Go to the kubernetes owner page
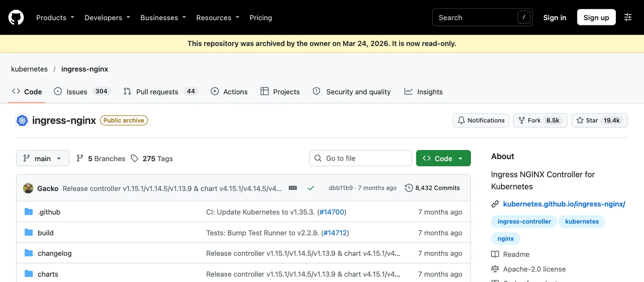The width and height of the screenshot is (644, 282). point(29,69)
